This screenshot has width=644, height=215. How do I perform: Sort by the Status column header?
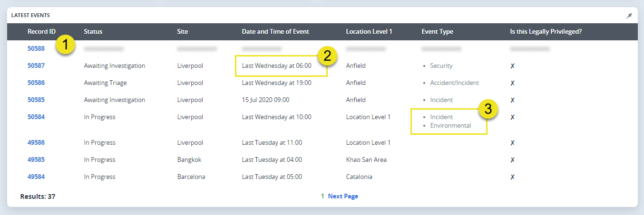point(93,32)
